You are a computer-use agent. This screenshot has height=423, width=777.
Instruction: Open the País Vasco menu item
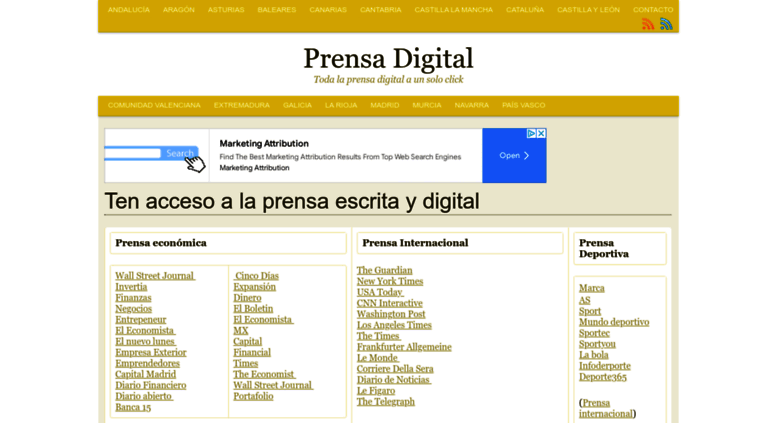[x=523, y=105]
